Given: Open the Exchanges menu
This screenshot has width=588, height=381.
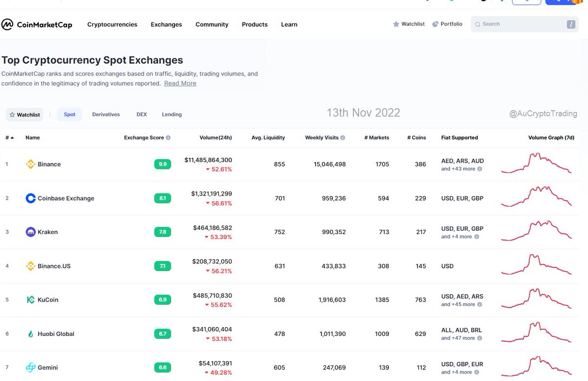Looking at the screenshot, I should pos(166,24).
